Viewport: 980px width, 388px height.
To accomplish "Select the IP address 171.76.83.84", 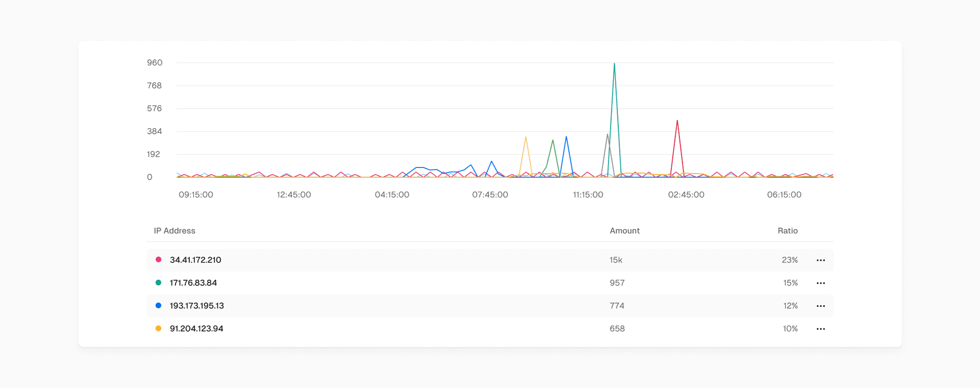I will tap(193, 283).
